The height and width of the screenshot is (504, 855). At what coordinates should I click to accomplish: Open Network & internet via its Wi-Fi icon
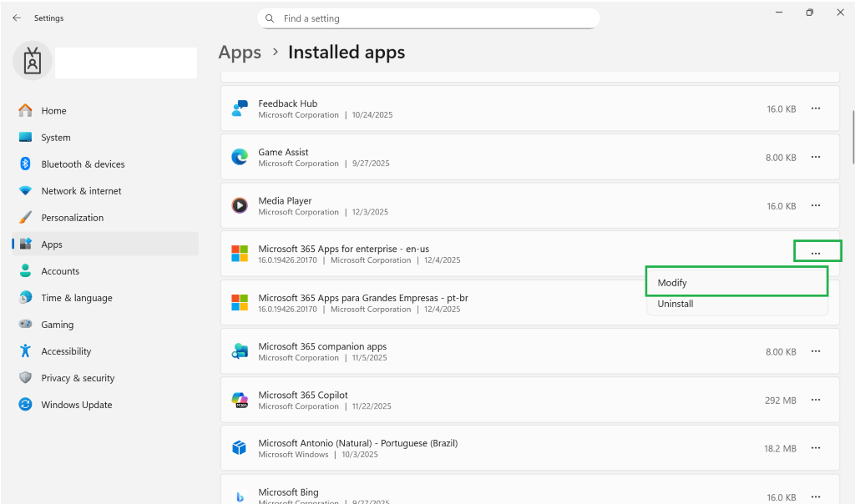tap(25, 191)
